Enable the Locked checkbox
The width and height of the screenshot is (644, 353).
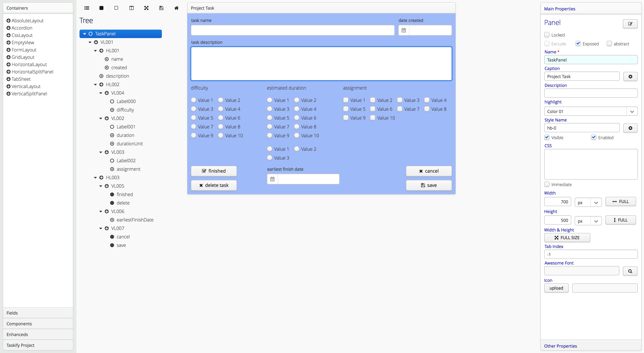pos(547,35)
